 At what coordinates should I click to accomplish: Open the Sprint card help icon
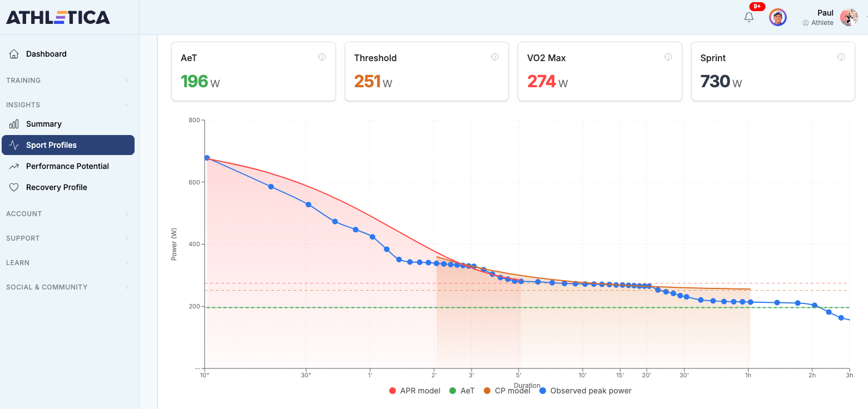(841, 57)
